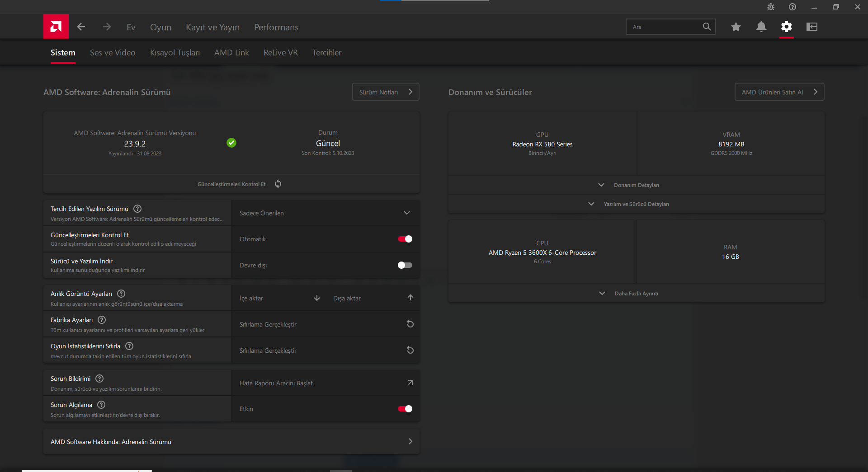Click the Oyun İstatistiklerini Sıfırla reset icon

tap(410, 350)
